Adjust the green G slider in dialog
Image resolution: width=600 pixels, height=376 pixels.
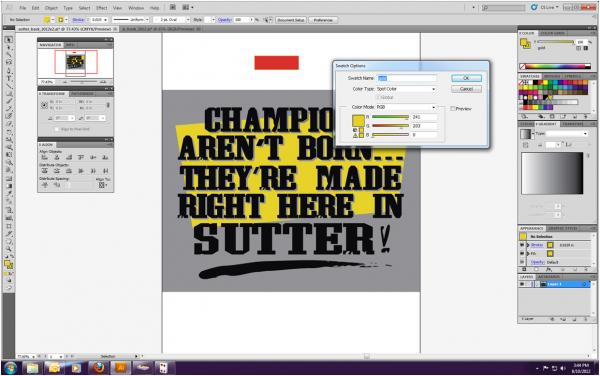(390, 125)
